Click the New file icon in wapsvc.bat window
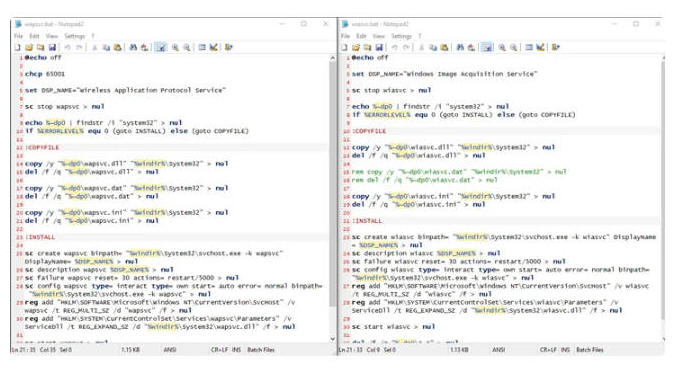 click(x=18, y=47)
